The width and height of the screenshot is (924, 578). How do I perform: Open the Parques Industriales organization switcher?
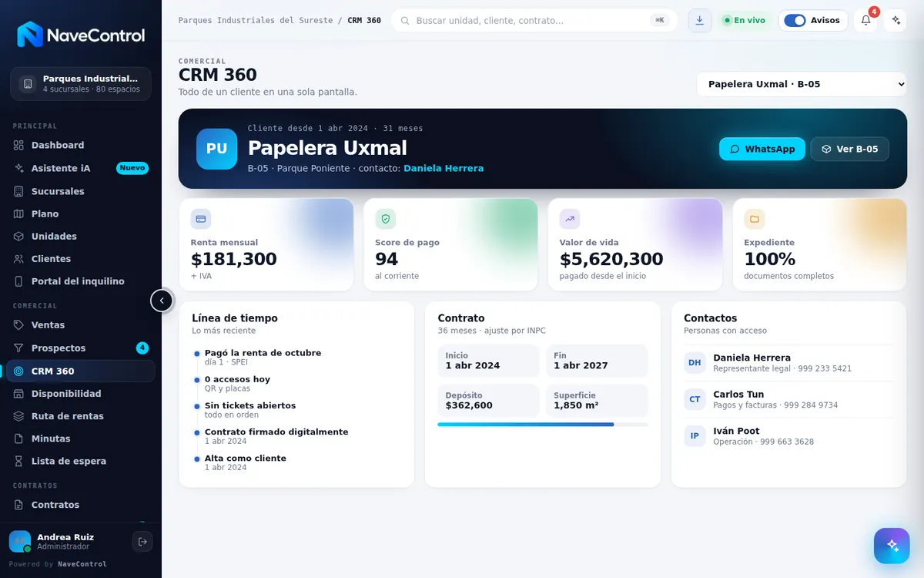pyautogui.click(x=81, y=84)
